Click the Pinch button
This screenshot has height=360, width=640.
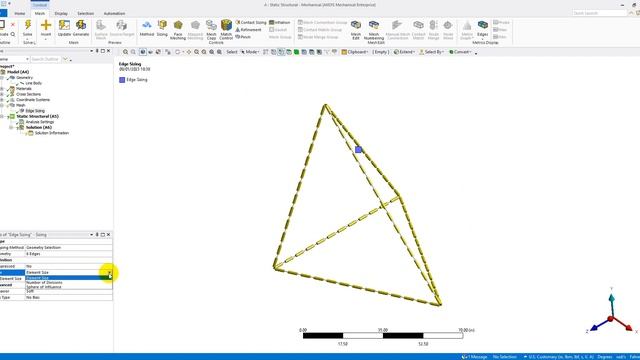[243, 37]
